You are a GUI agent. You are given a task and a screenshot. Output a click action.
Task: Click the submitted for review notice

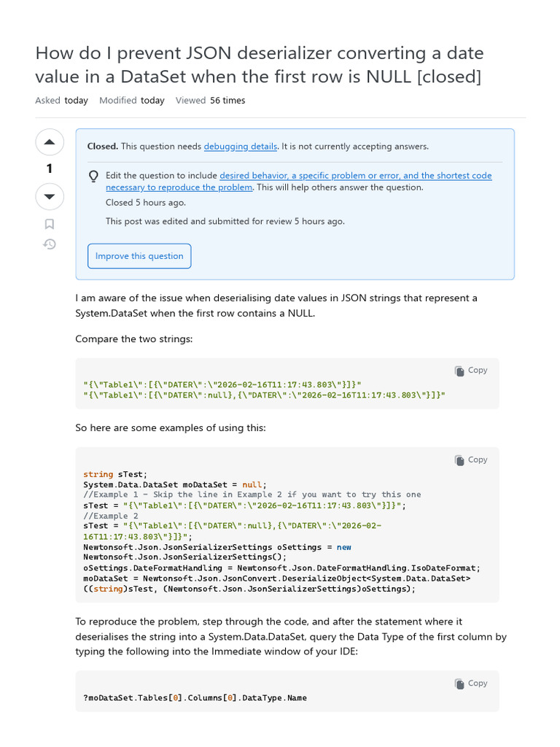pyautogui.click(x=225, y=221)
